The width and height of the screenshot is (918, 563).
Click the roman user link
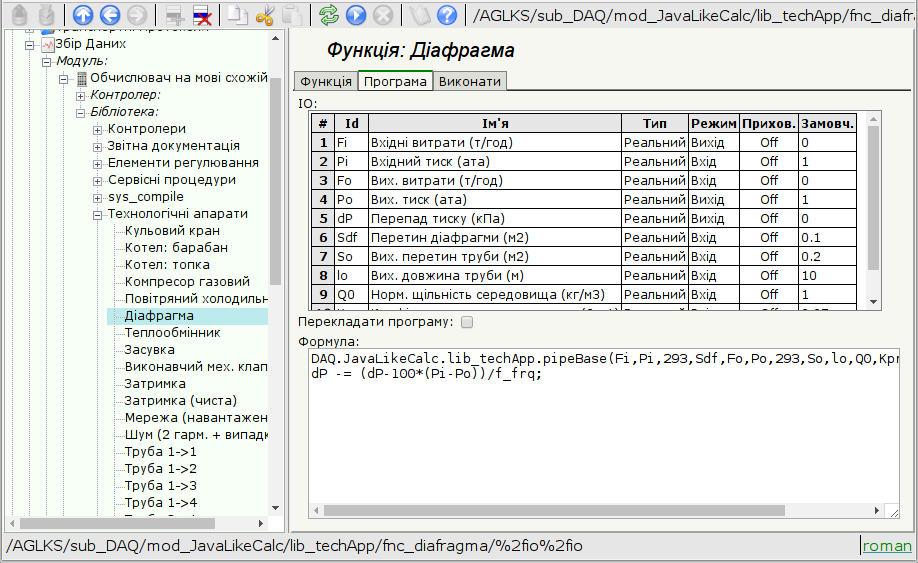coord(887,546)
